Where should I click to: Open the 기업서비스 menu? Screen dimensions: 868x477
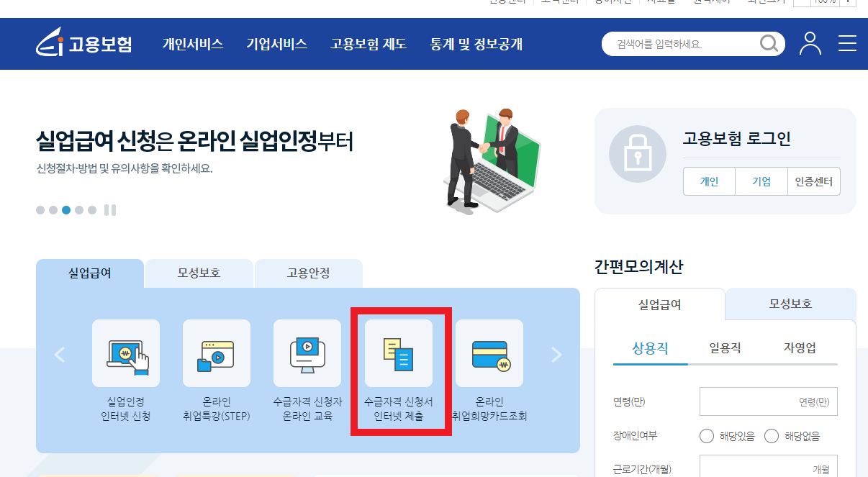click(277, 44)
